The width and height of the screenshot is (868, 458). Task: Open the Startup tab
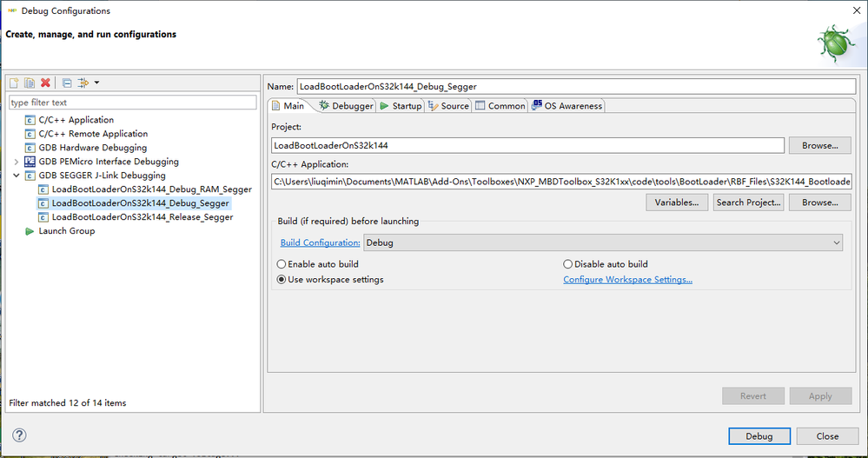[x=401, y=106]
